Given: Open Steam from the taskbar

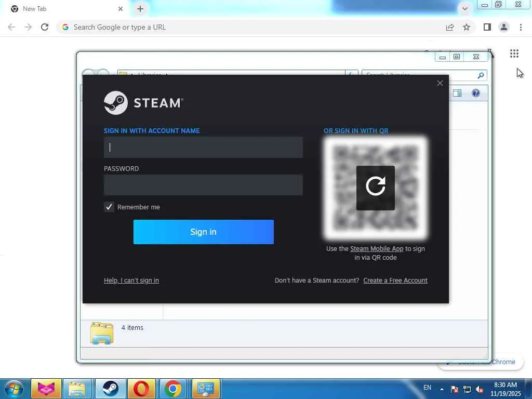Looking at the screenshot, I should click(x=110, y=389).
